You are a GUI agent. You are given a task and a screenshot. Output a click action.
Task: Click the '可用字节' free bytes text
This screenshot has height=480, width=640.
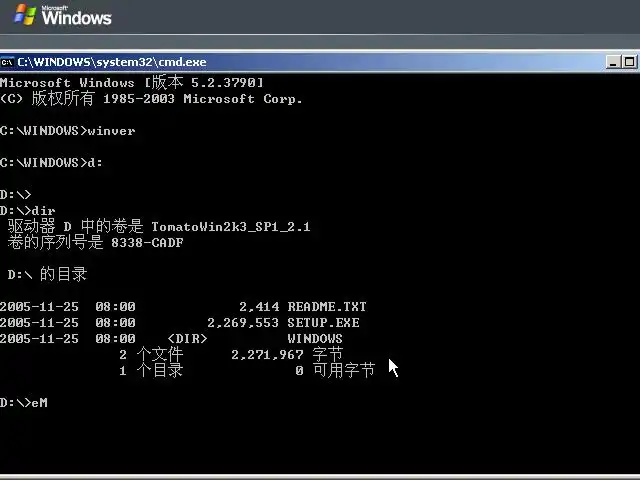coord(344,370)
